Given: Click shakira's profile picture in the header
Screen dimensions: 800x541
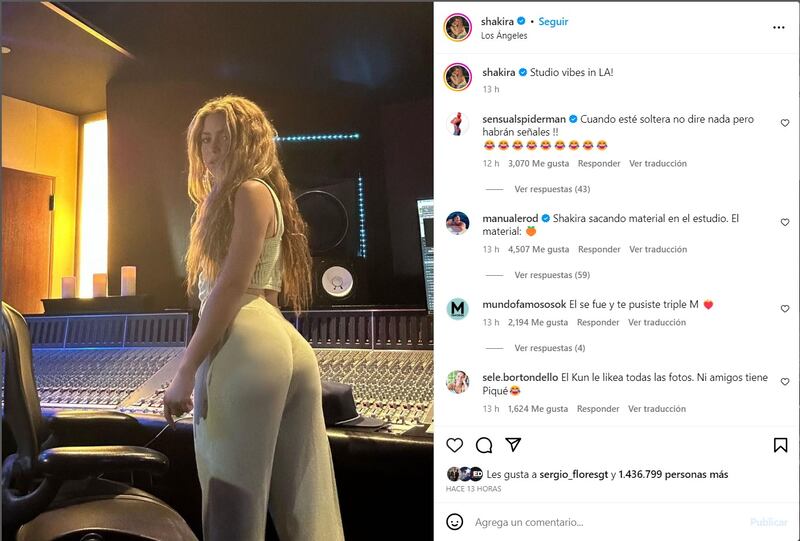Looking at the screenshot, I should [x=458, y=27].
